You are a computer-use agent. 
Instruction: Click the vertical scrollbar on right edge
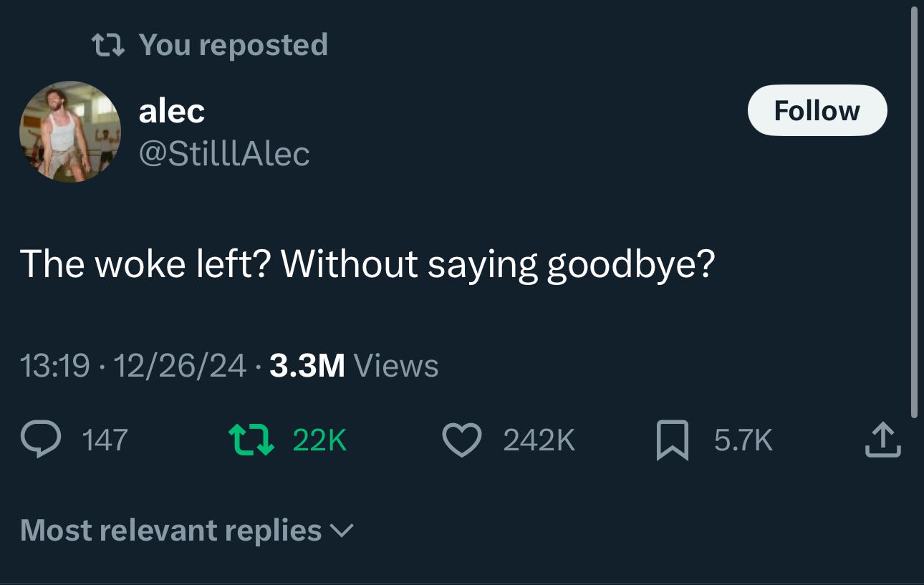[914, 212]
